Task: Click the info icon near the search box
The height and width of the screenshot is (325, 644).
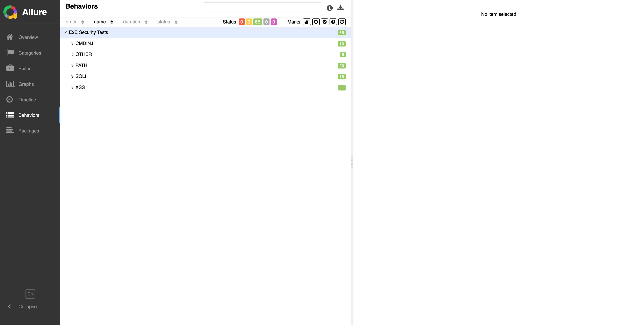Action: point(330,8)
